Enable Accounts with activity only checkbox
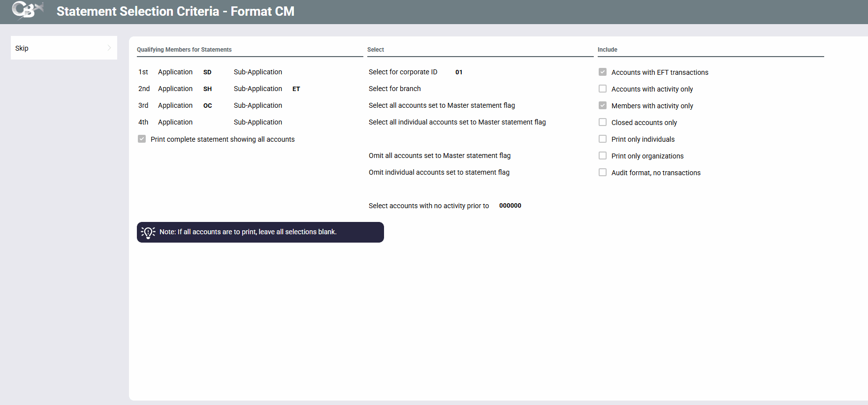868x405 pixels. [x=603, y=89]
